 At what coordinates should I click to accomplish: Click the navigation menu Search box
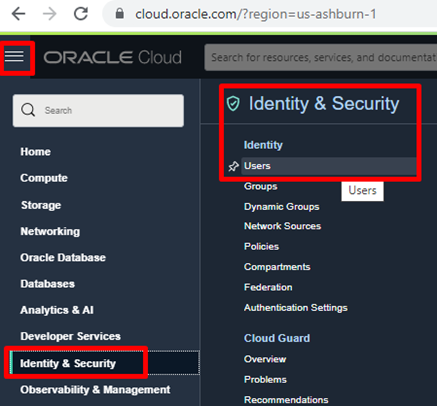[98, 110]
